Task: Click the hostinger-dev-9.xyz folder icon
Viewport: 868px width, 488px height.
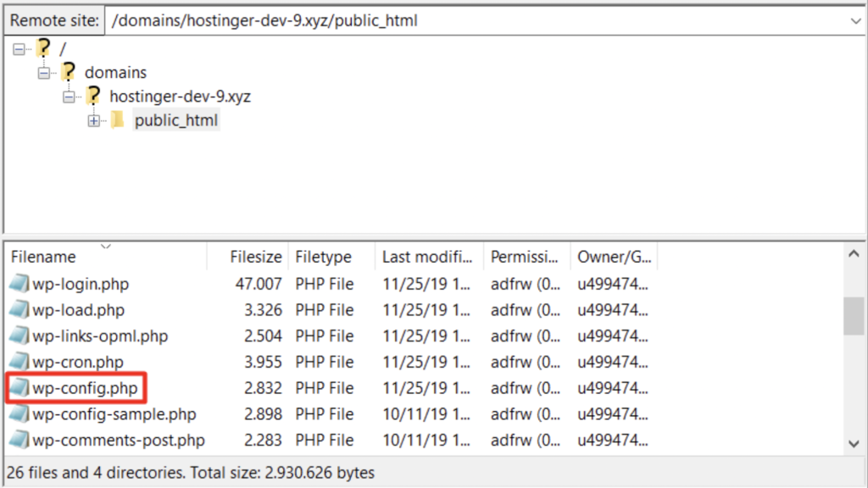Action: pyautogui.click(x=92, y=96)
